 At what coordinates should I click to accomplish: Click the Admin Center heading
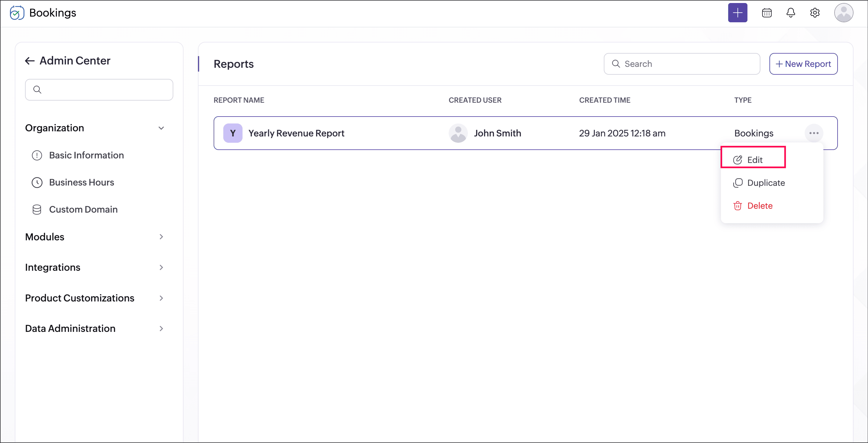pyautogui.click(x=75, y=61)
